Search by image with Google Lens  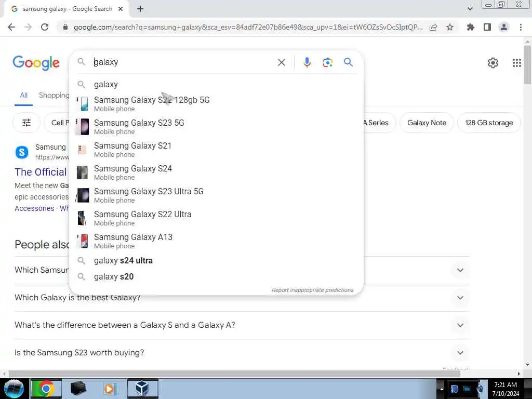click(x=327, y=62)
